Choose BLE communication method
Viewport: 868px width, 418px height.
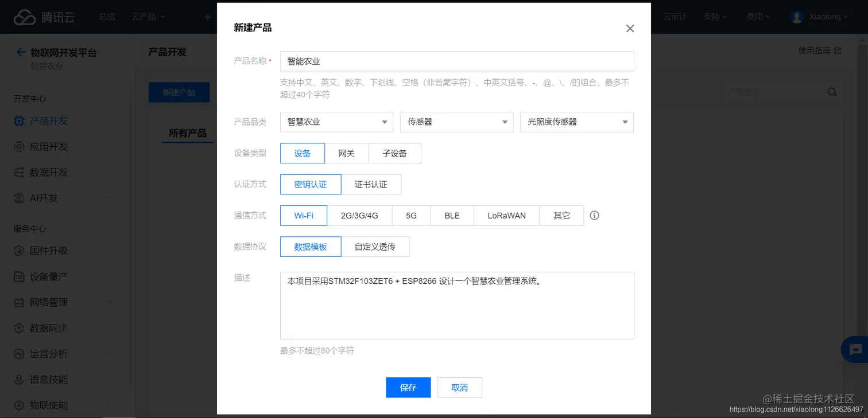click(452, 216)
